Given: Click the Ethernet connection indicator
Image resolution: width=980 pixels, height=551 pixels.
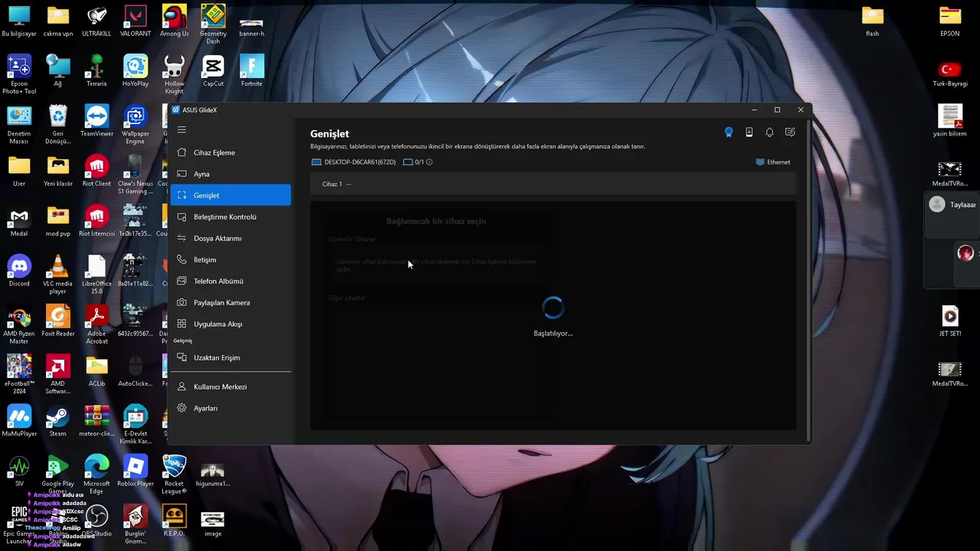Looking at the screenshot, I should (773, 162).
